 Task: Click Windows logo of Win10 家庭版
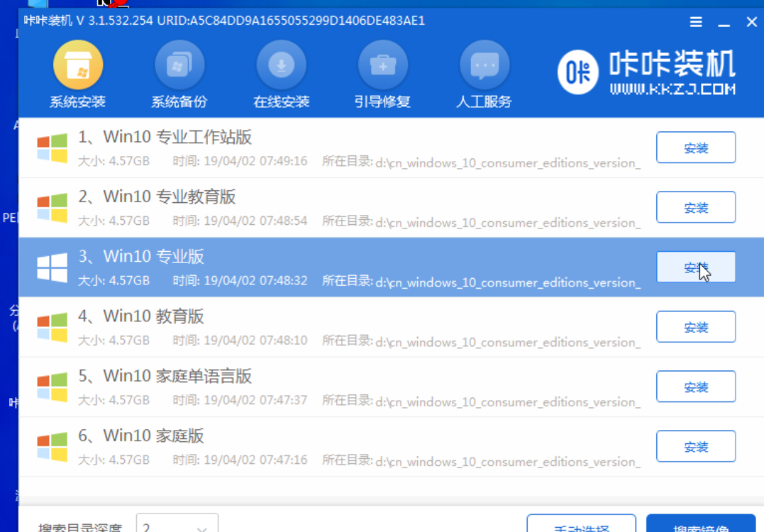tap(52, 447)
